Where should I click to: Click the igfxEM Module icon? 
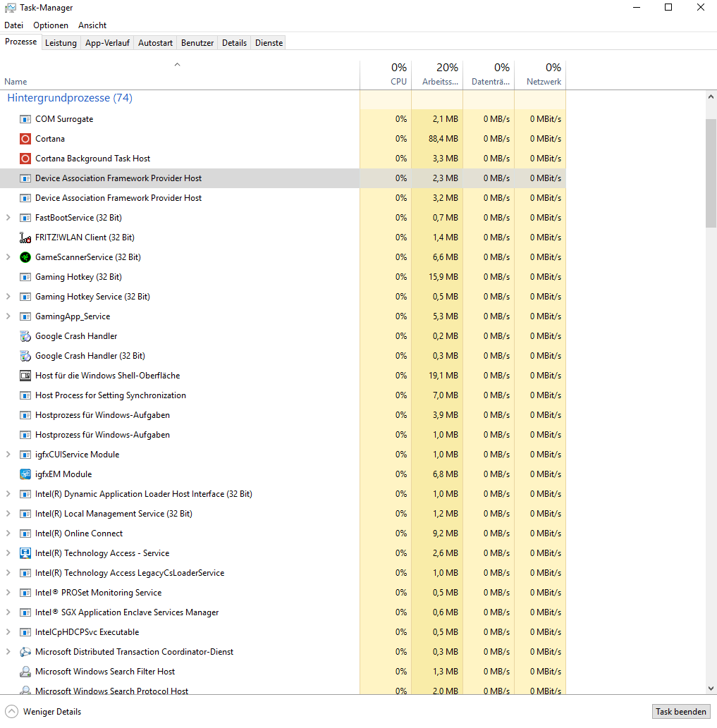click(25, 474)
